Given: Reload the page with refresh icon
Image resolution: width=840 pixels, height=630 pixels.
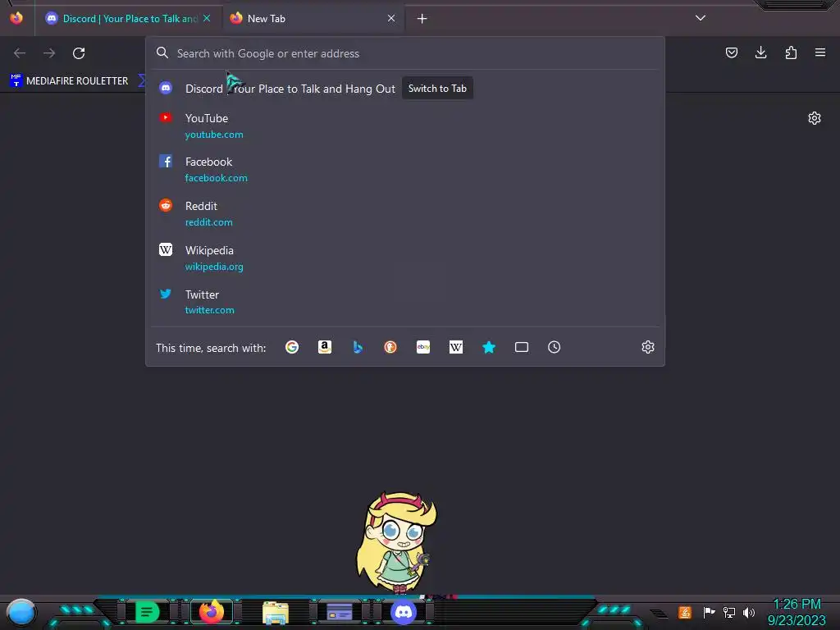Looking at the screenshot, I should (79, 53).
